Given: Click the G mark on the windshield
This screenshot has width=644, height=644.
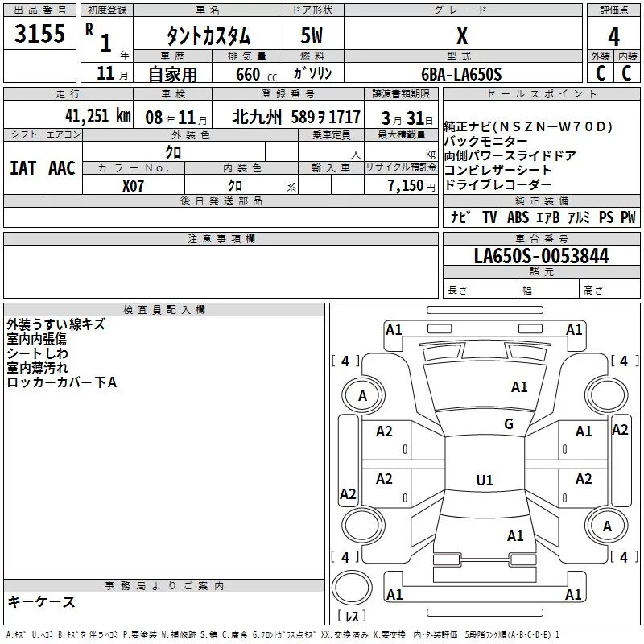Looking at the screenshot, I should coord(509,424).
